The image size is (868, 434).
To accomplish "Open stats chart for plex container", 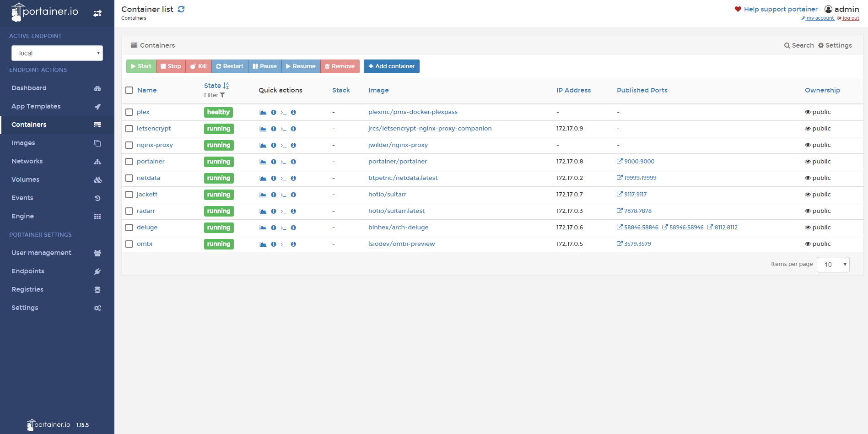I will tap(263, 112).
